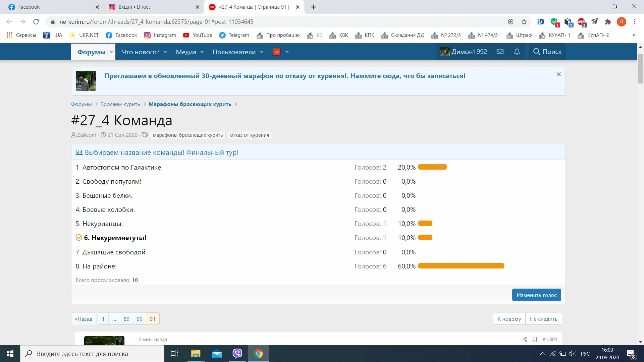Click the Изменить голос button
644x362 pixels.
tap(536, 295)
